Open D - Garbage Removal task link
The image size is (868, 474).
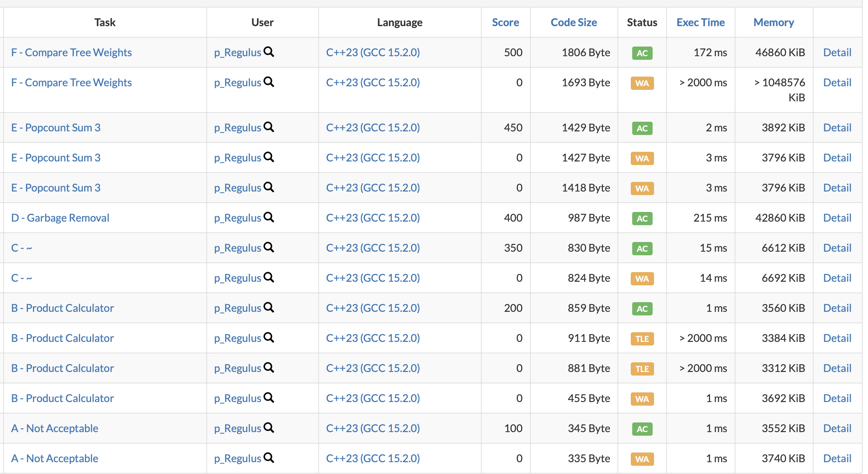60,218
